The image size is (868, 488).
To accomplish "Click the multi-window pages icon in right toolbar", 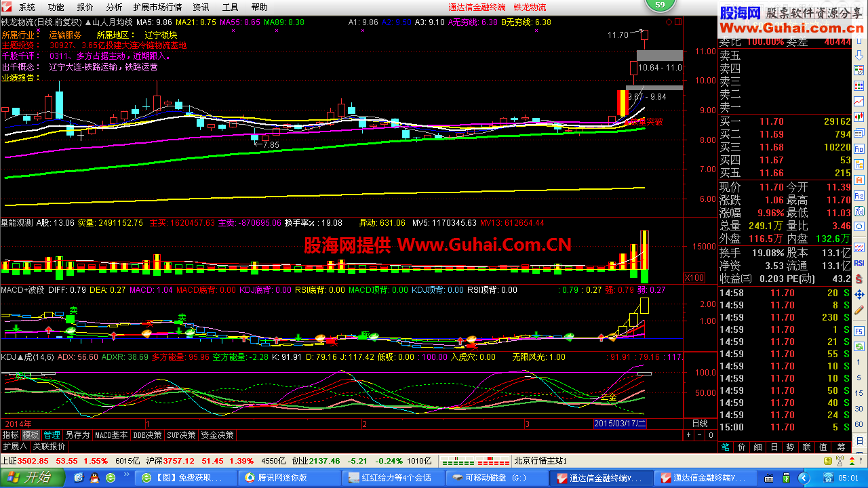I will tap(859, 134).
